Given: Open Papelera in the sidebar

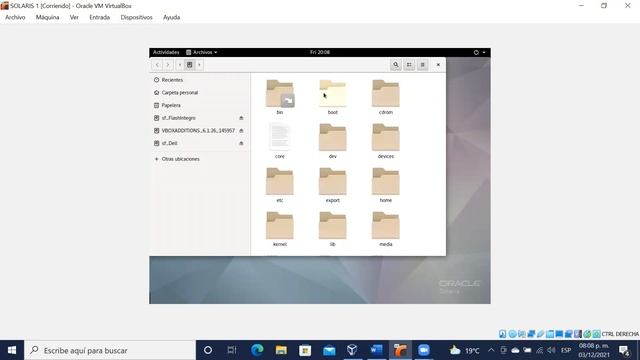Looking at the screenshot, I should [200, 105].
